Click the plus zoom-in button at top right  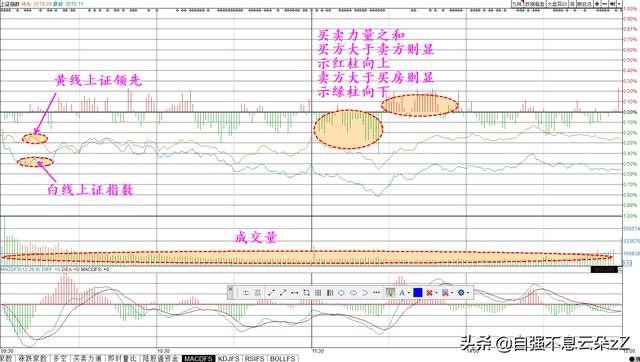click(597, 4)
